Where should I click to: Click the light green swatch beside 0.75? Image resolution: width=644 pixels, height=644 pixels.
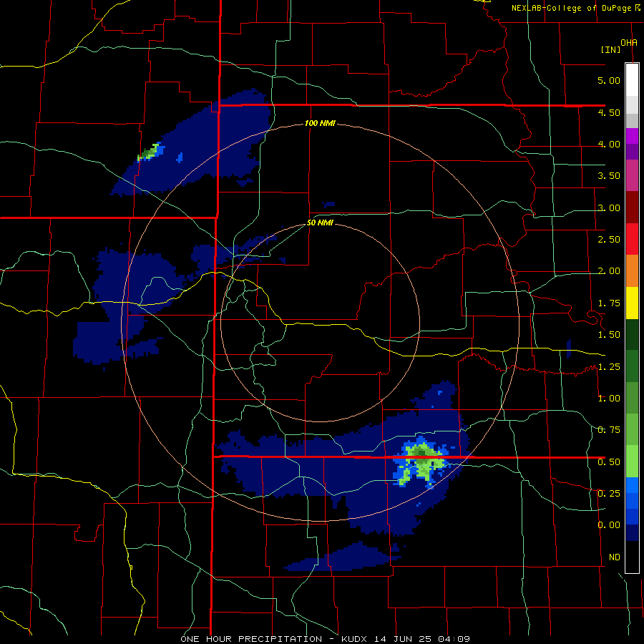[x=632, y=429]
